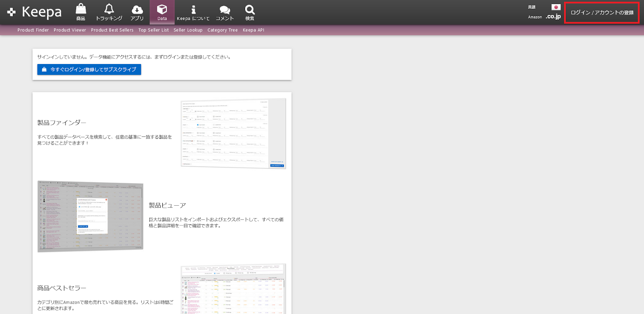Viewport: 644px width, 314px height.
Task: Open the 言語 language selector
Action: (x=532, y=7)
